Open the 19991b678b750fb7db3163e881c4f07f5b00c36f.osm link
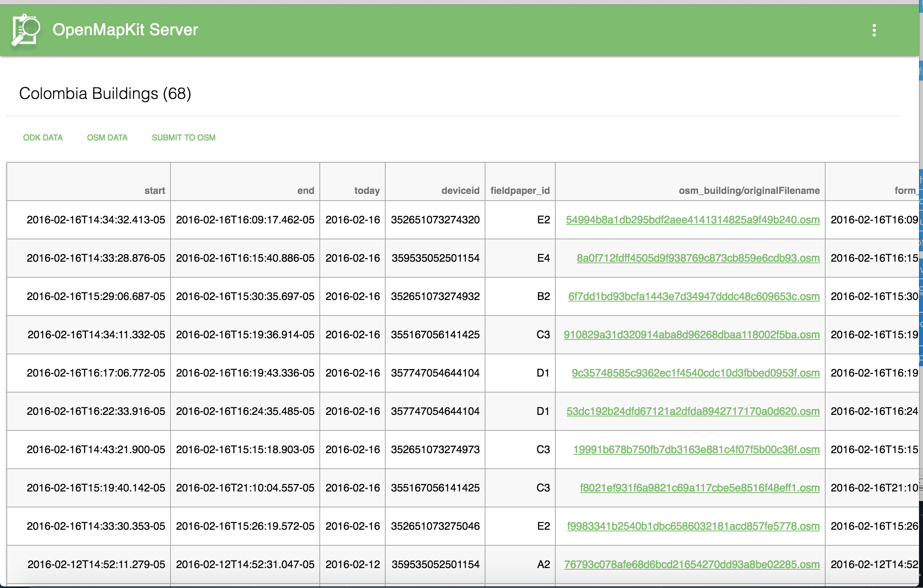Screen dimensions: 923x588 click(696, 450)
